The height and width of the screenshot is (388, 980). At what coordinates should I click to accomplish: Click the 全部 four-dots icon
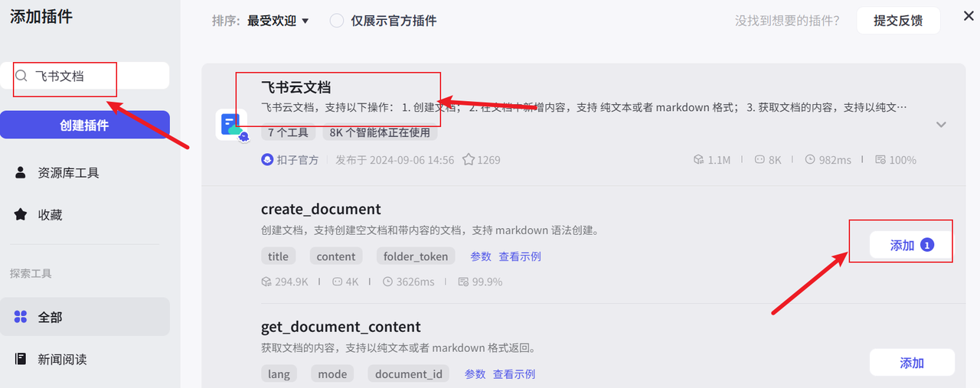click(x=21, y=317)
